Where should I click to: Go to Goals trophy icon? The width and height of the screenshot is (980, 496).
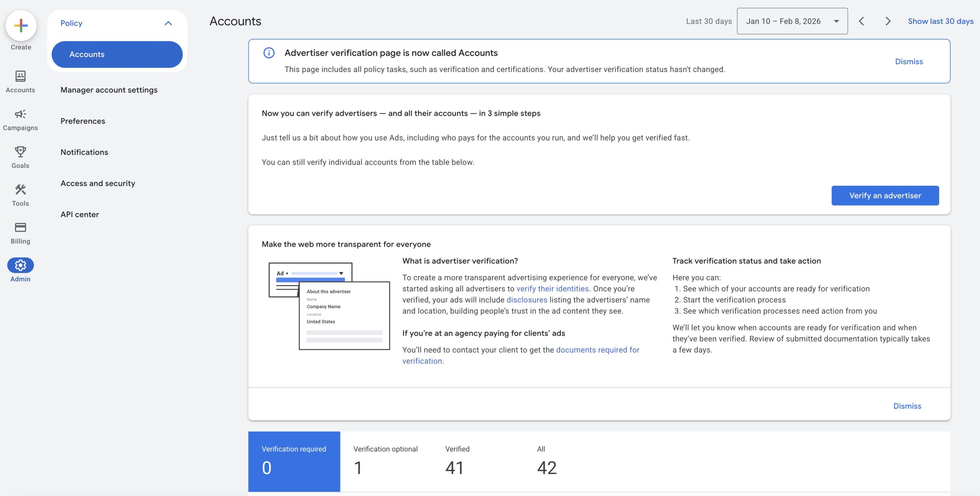pos(20,152)
